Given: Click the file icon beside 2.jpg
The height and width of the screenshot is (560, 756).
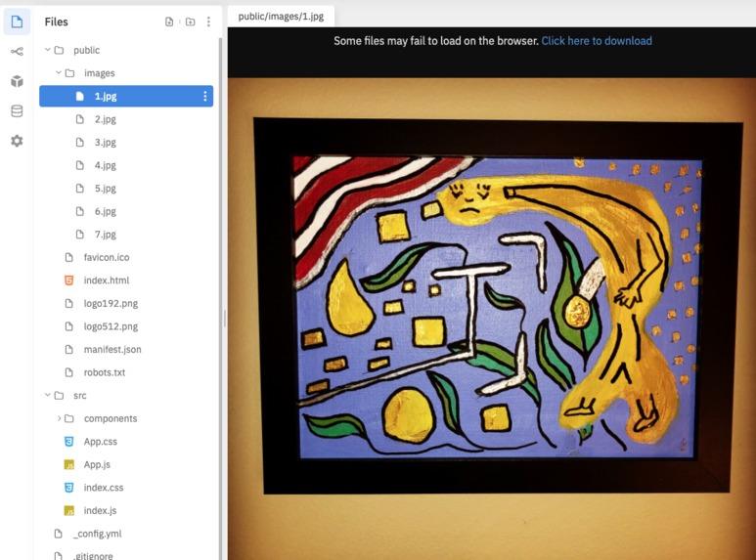Looking at the screenshot, I should coord(80,119).
